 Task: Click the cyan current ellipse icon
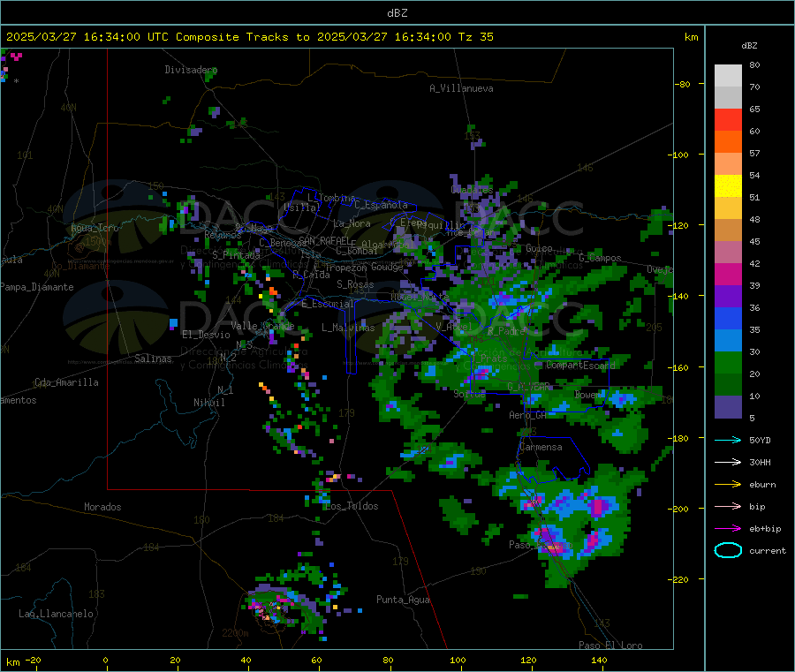pos(728,550)
